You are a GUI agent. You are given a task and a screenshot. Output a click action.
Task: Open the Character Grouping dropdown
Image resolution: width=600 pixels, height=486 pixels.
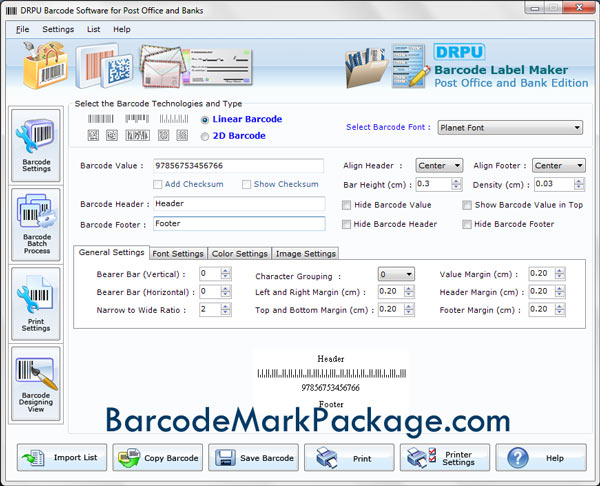pos(396,274)
